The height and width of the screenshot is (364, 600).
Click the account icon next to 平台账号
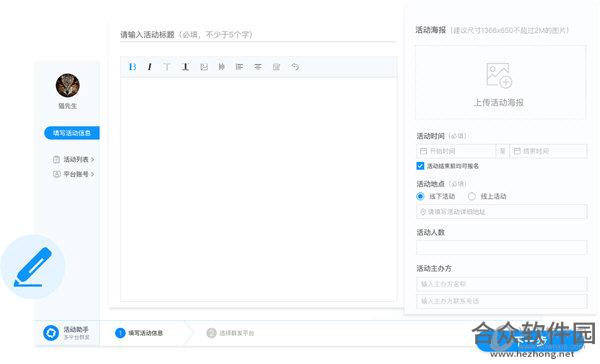click(57, 174)
